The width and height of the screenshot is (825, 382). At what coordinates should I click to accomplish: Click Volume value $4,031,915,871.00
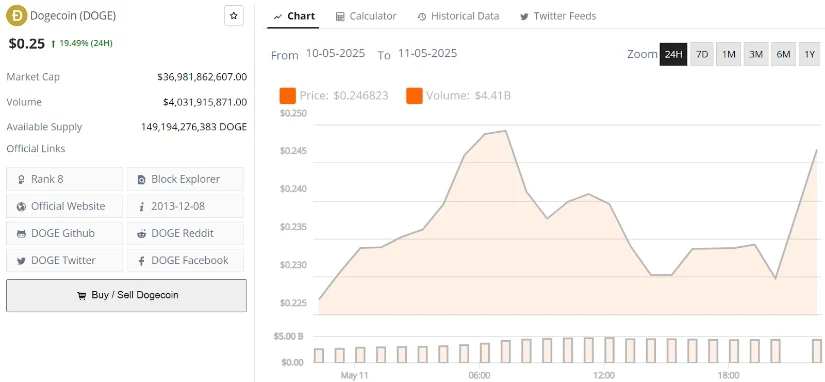click(x=205, y=102)
